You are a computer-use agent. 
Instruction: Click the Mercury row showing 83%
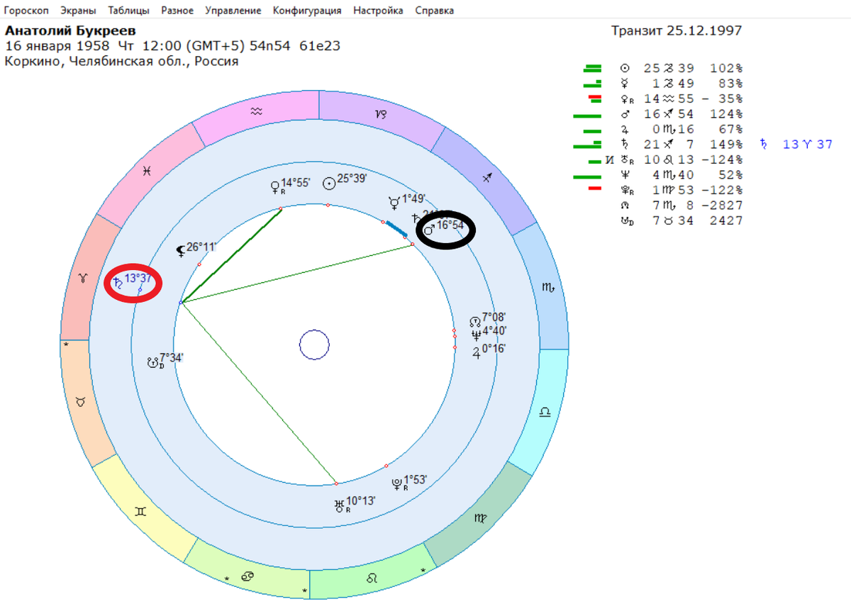tap(681, 84)
